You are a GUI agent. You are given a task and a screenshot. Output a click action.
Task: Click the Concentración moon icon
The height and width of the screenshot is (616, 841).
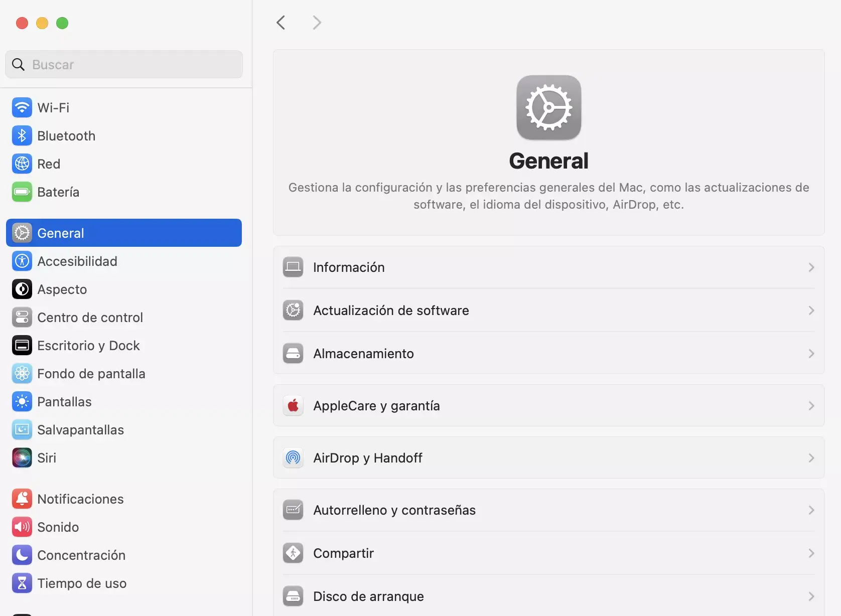coord(22,555)
